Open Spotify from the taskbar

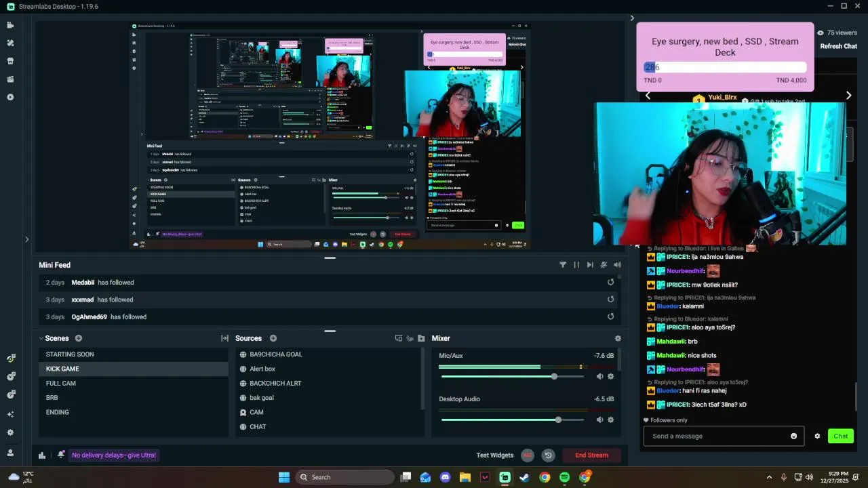tap(564, 477)
